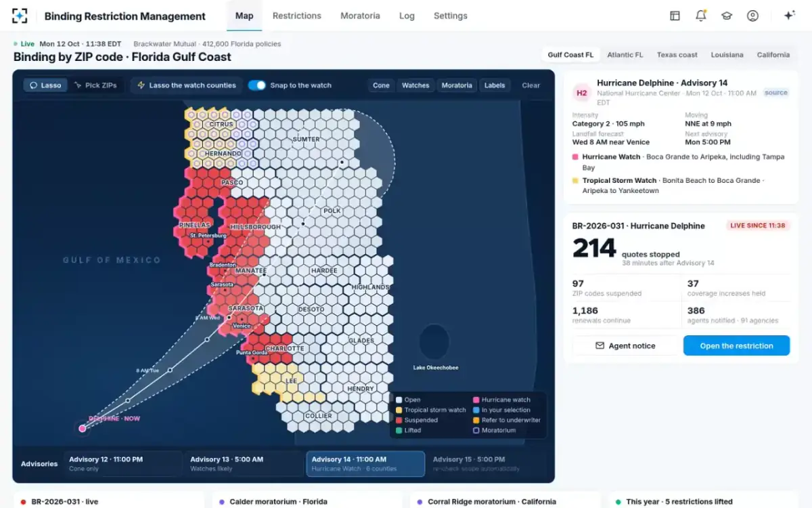Open the advisory source link
The height and width of the screenshot is (508, 812).
pos(776,93)
